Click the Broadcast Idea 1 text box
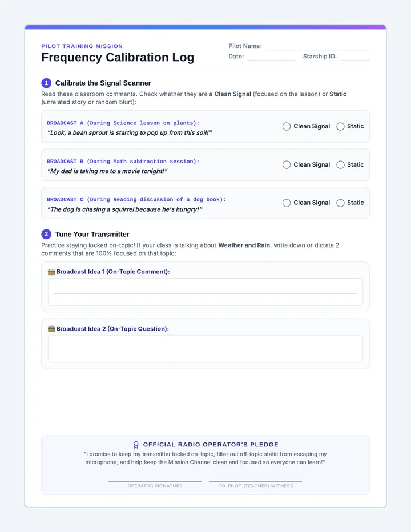 pos(205,292)
